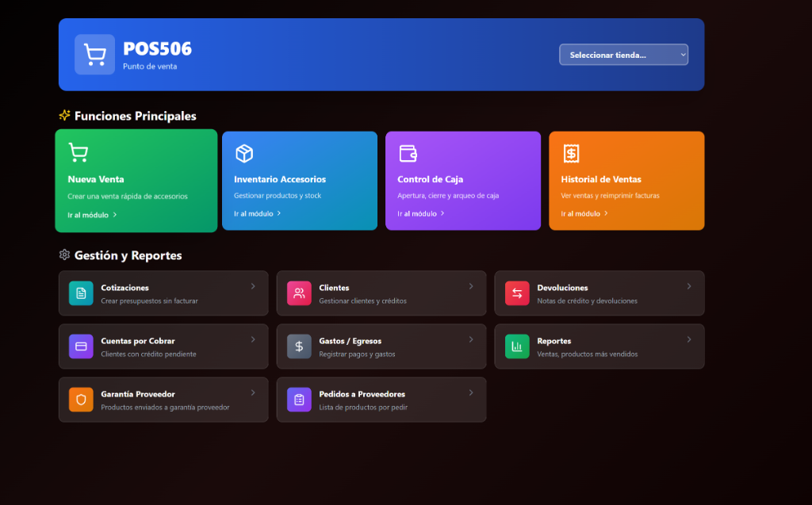Click 'Apertura, cierre y arqueo de caja' text
The image size is (812, 505).
click(448, 195)
